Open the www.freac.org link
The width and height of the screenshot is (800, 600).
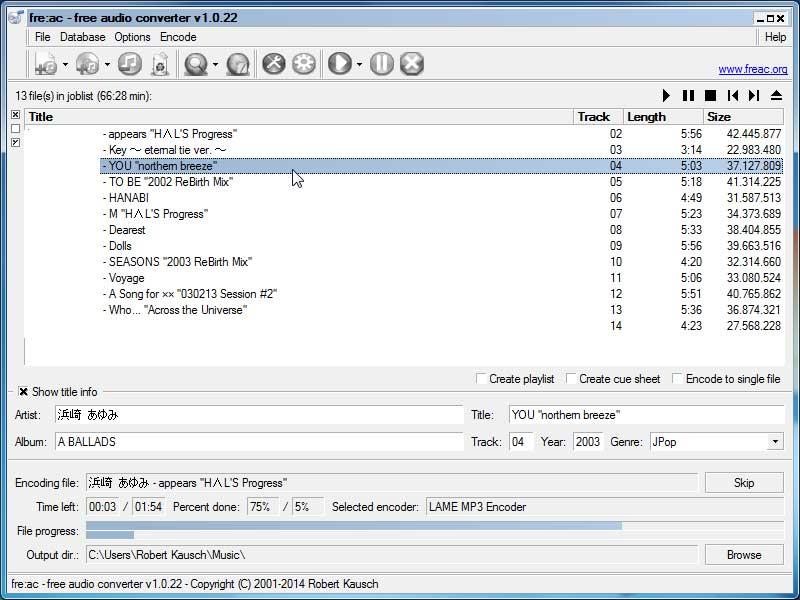tap(753, 69)
